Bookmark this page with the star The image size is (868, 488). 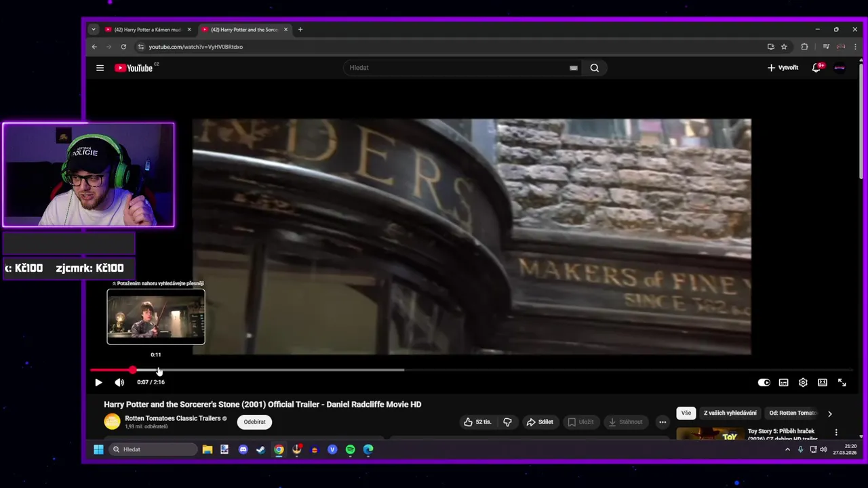(784, 47)
